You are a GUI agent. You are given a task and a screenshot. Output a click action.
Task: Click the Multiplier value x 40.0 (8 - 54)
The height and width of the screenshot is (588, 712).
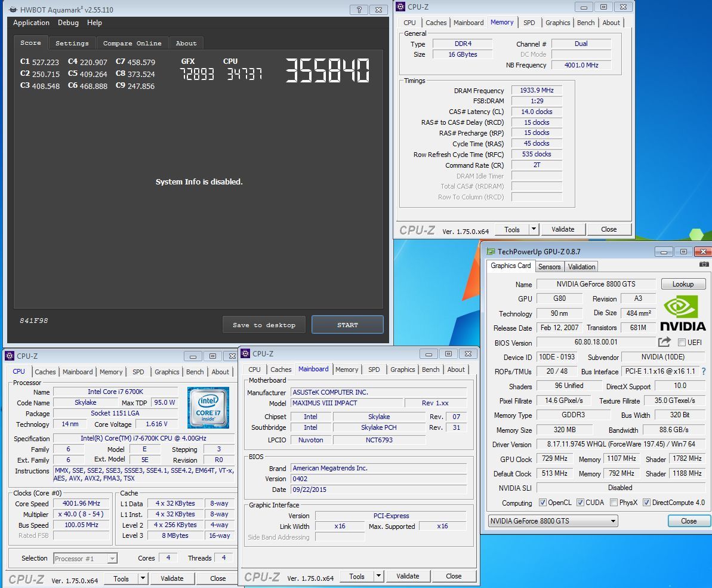[x=81, y=514]
